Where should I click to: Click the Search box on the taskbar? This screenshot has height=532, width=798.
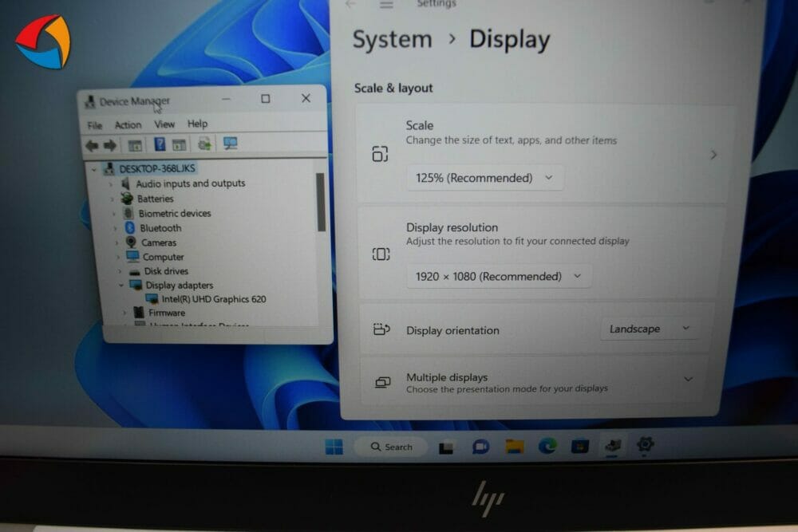point(391,447)
